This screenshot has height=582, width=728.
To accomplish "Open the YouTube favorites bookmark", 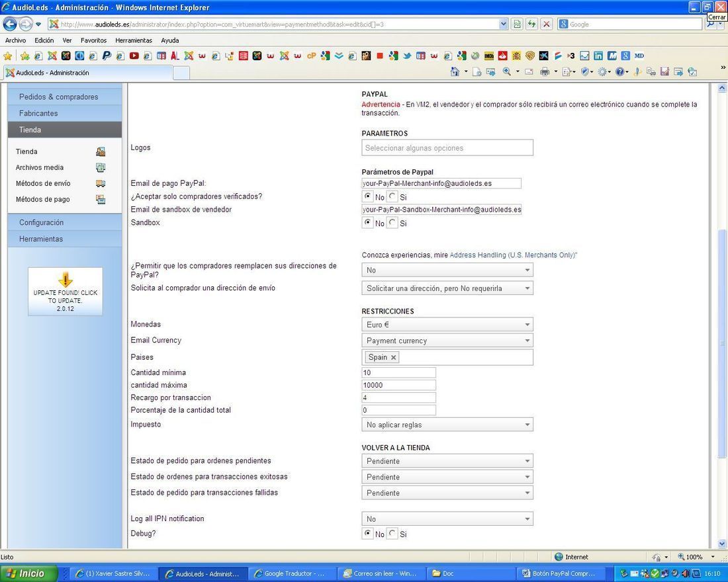I will (134, 56).
